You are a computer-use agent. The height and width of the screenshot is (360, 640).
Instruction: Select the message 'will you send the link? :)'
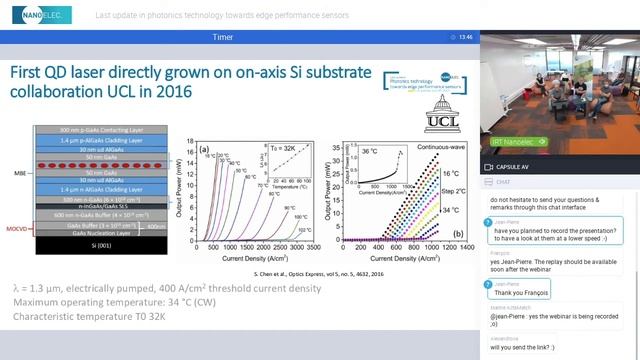522,344
